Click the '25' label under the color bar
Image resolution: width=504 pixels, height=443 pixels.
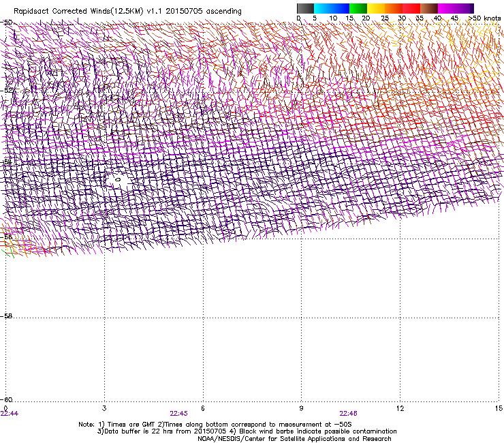point(385,18)
